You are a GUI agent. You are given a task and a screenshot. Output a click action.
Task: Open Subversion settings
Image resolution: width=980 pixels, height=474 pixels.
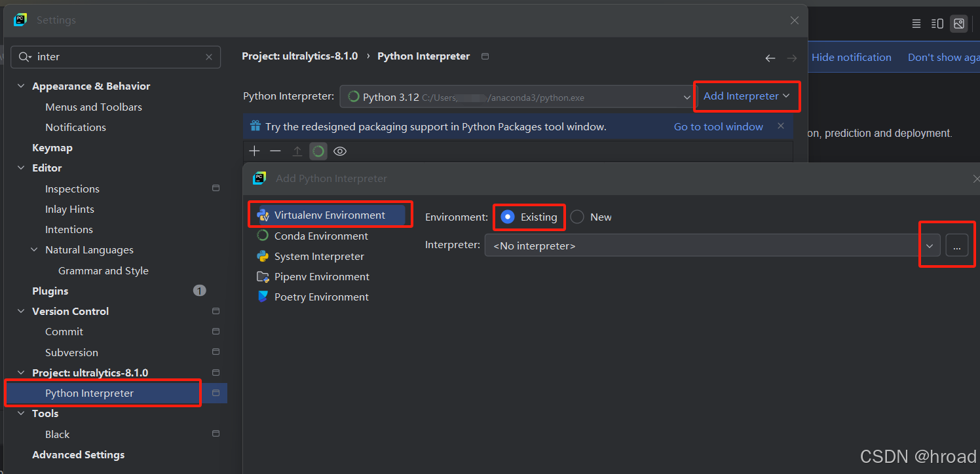71,352
